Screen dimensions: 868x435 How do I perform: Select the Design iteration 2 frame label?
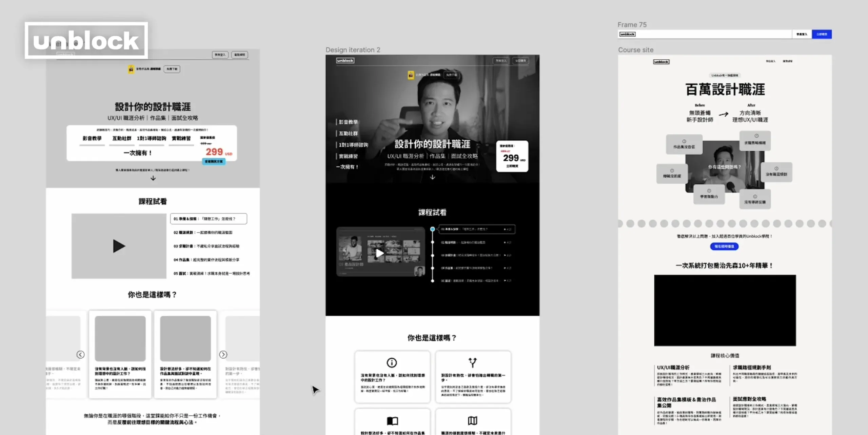353,50
